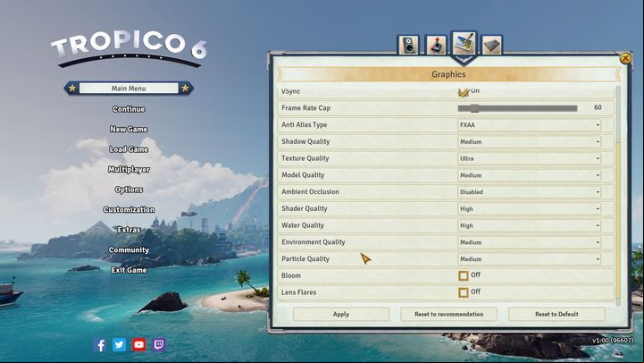Open the Customization menu
The width and height of the screenshot is (644, 363).
click(129, 209)
